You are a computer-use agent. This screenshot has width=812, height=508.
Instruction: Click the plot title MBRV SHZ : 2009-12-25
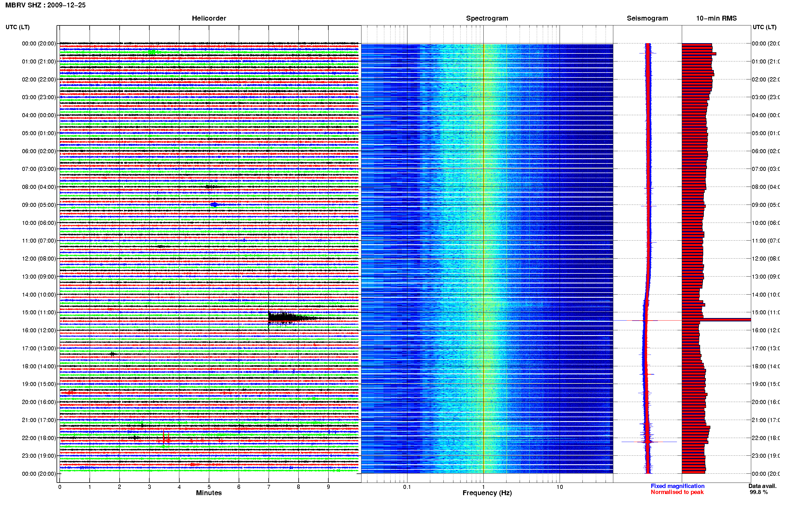click(45, 5)
